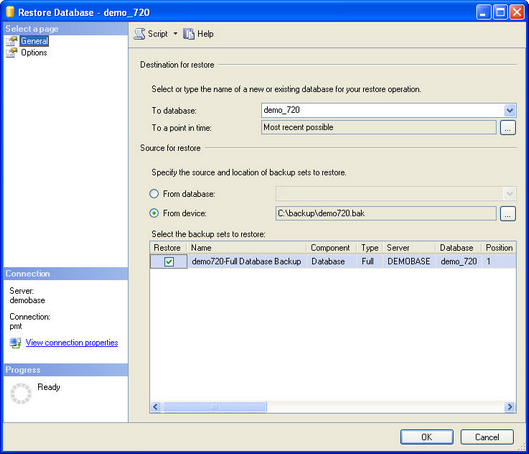Open point in time ellipsis button
This screenshot has width=529, height=454.
pyautogui.click(x=508, y=127)
